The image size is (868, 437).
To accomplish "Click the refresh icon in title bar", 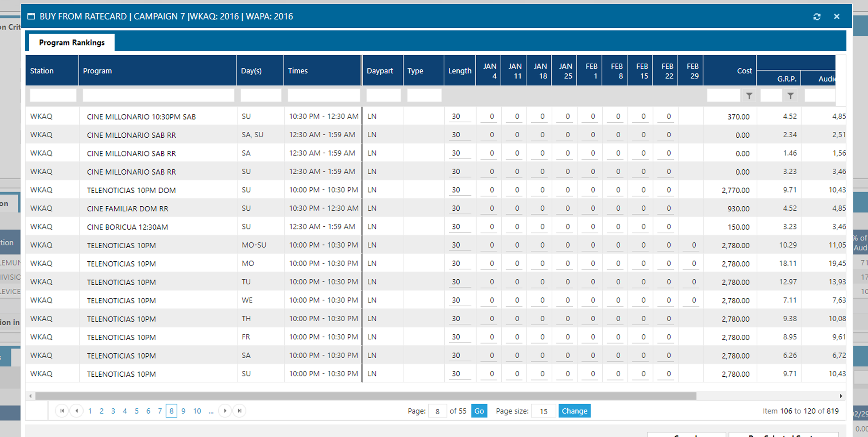I will click(x=817, y=16).
